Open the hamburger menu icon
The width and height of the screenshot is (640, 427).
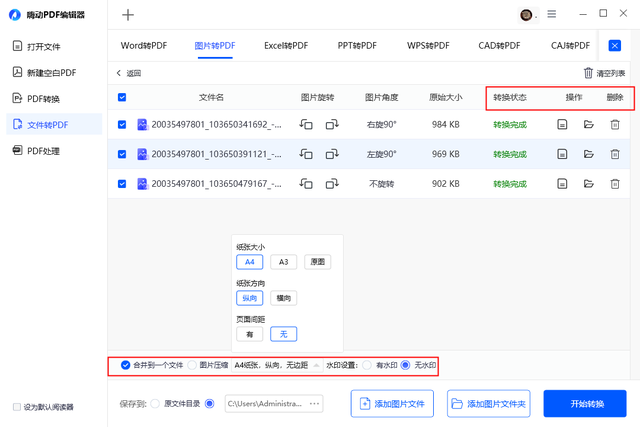pyautogui.click(x=551, y=14)
